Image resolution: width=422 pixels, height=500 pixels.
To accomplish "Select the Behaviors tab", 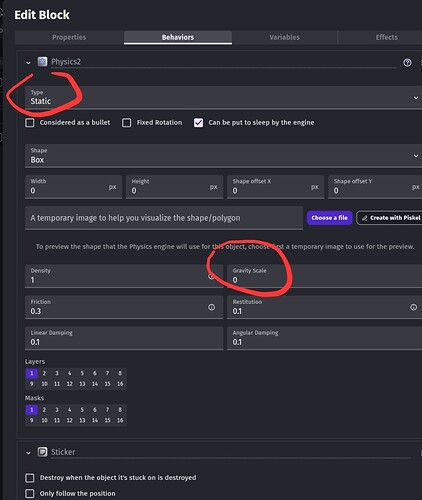I will tap(178, 37).
